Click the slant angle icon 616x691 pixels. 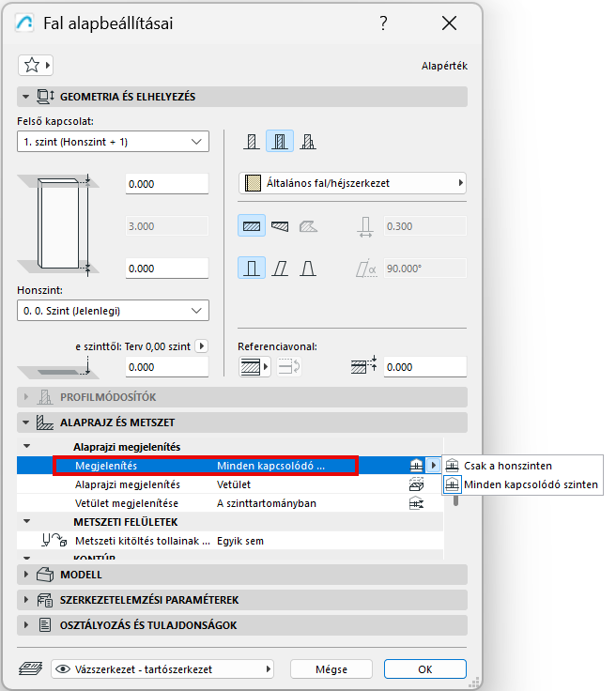click(366, 269)
